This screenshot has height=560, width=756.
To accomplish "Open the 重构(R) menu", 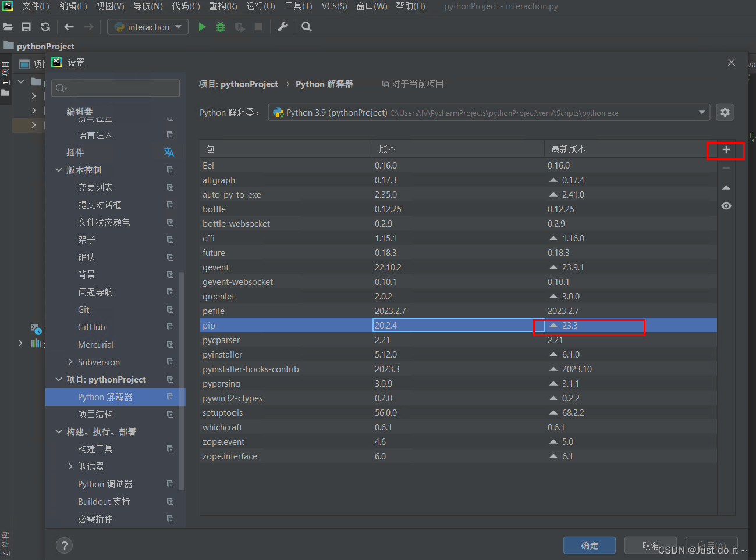I will (223, 6).
